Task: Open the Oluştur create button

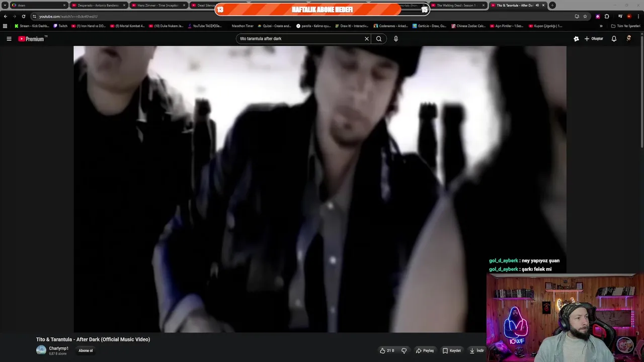Action: tap(594, 39)
